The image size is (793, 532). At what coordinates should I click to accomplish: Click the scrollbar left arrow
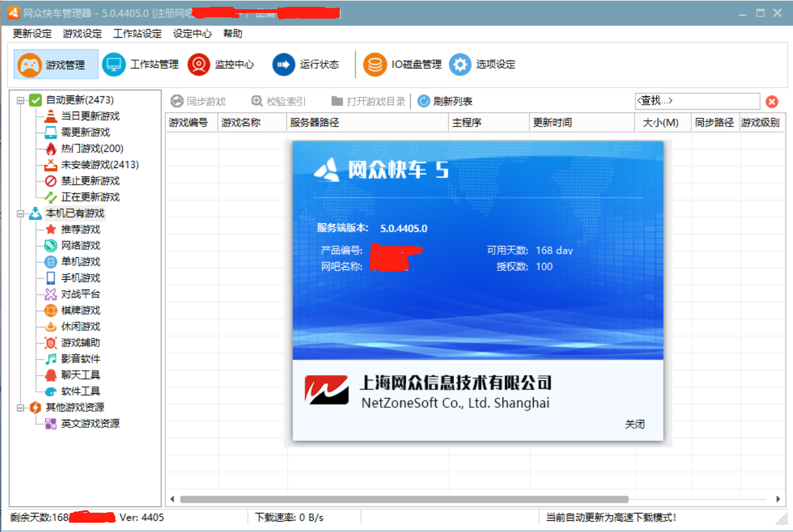(172, 499)
